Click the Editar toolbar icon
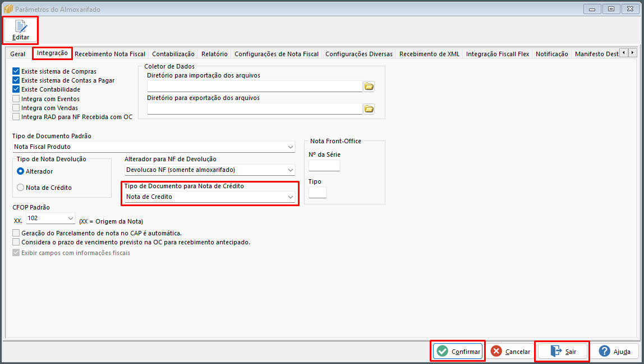Viewport: 644px width, 364px height. point(21,30)
